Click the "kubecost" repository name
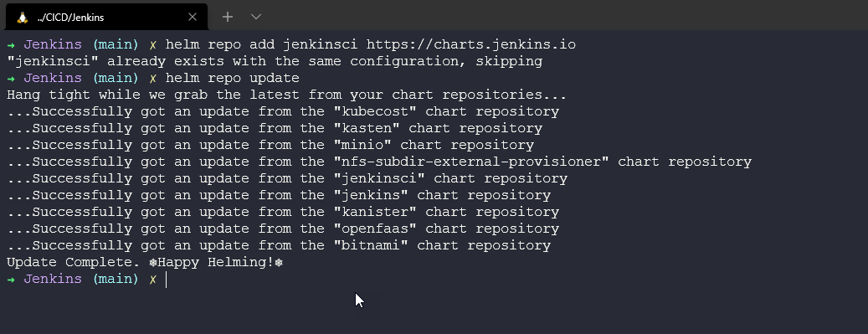 pyautogui.click(x=375, y=112)
